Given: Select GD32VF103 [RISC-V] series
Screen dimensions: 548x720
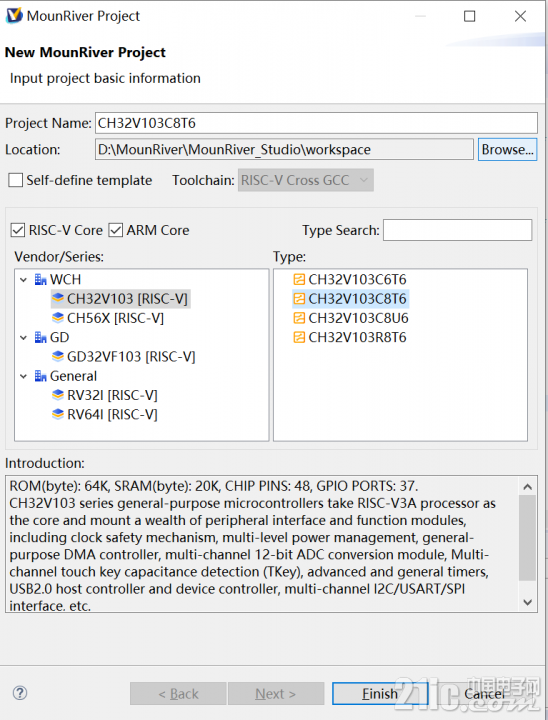Looking at the screenshot, I should tap(131, 357).
